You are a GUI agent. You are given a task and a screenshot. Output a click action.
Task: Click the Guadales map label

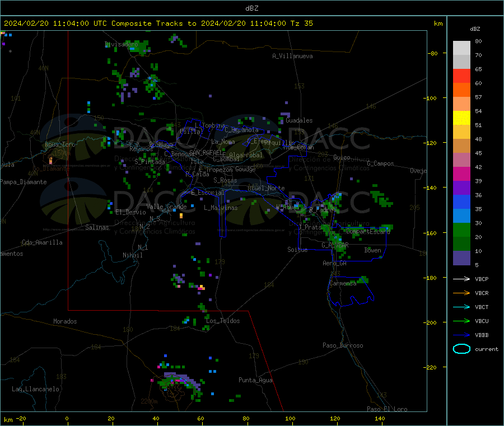coord(299,120)
